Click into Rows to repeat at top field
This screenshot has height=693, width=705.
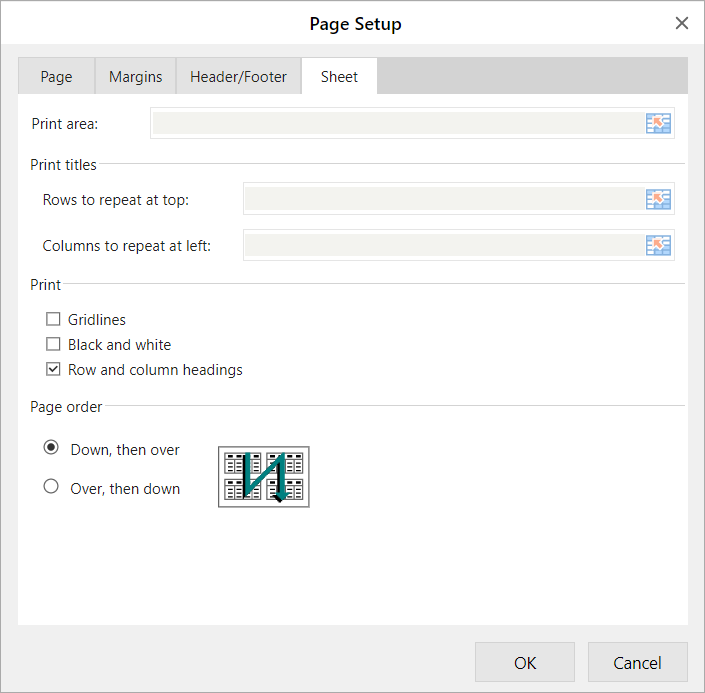pyautogui.click(x=445, y=199)
